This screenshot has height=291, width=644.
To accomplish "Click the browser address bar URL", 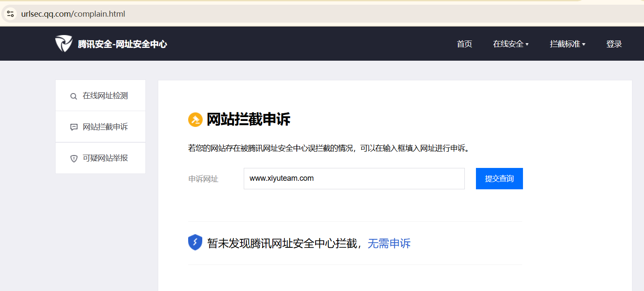I will [x=73, y=14].
